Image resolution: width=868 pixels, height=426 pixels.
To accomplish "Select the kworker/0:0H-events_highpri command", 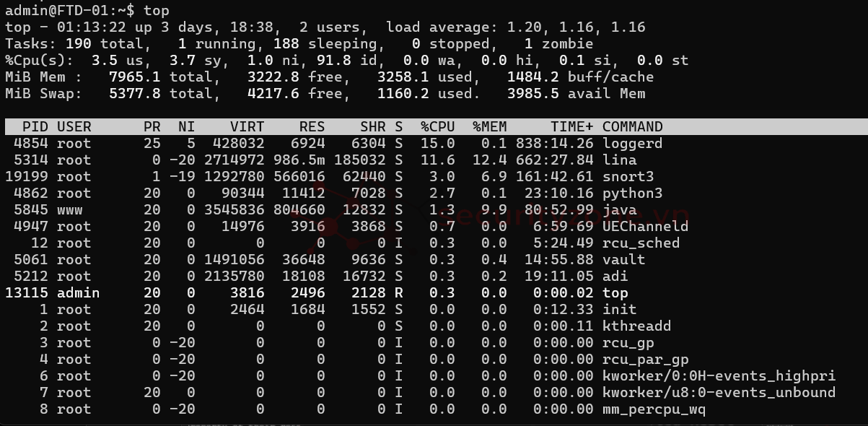I will pos(719,376).
